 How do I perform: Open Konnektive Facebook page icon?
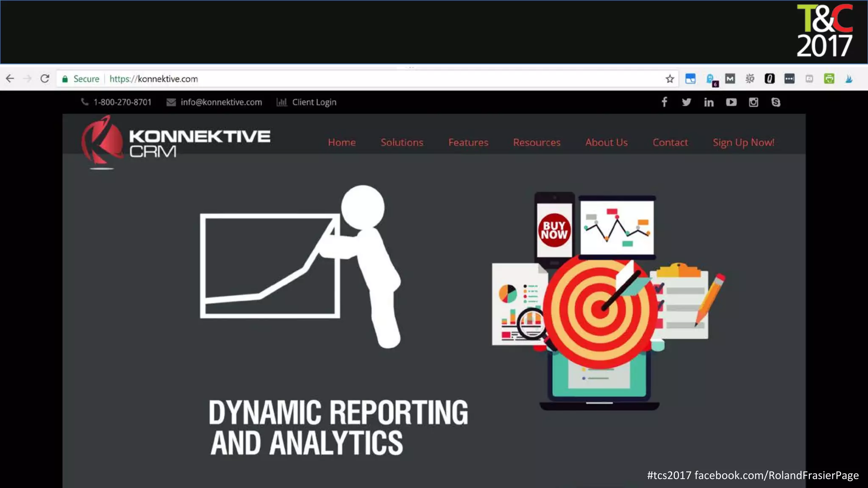664,102
